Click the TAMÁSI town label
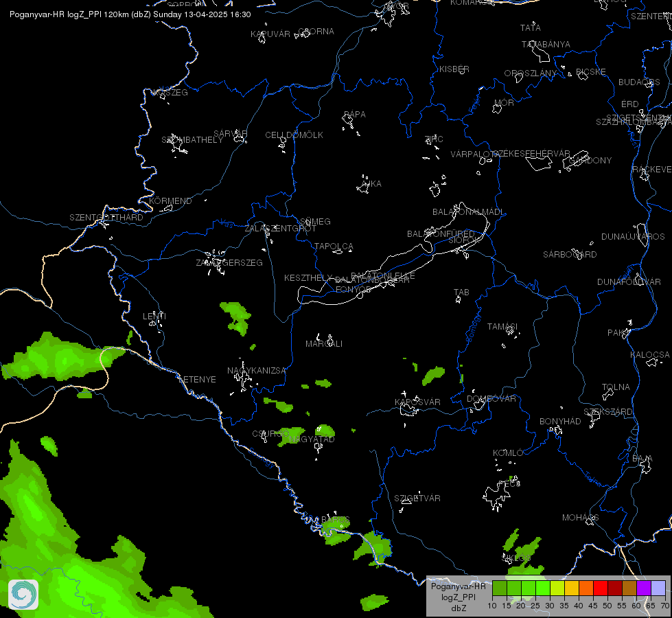The width and height of the screenshot is (672, 618). 502,327
